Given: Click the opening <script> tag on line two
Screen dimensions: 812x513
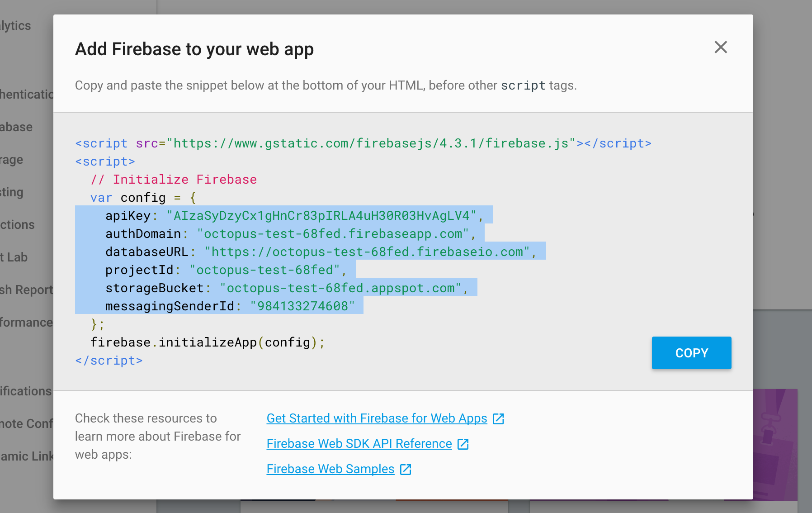Looking at the screenshot, I should (x=105, y=161).
